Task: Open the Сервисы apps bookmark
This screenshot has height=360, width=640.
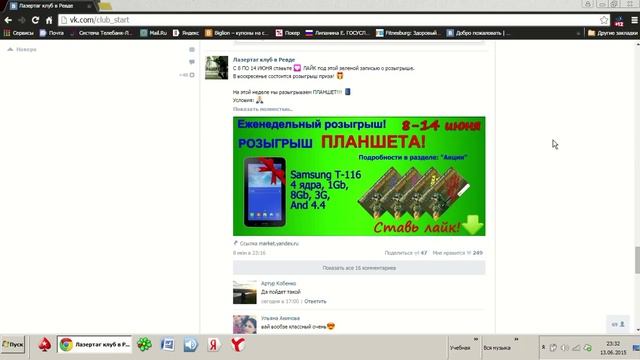Action: (19, 33)
